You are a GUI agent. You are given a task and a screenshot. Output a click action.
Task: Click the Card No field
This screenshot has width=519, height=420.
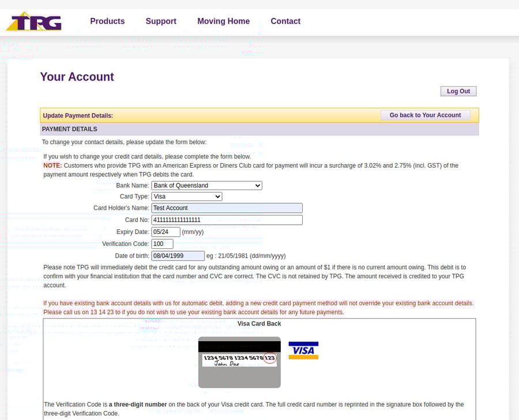click(227, 220)
